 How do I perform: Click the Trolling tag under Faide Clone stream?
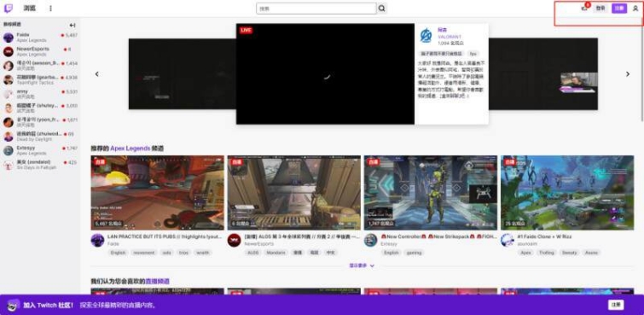pos(547,253)
